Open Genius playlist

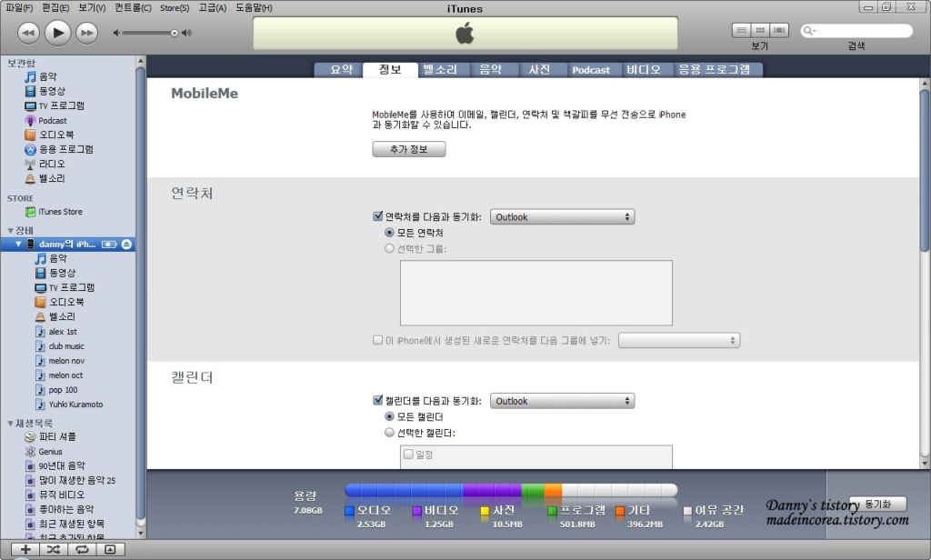click(44, 451)
